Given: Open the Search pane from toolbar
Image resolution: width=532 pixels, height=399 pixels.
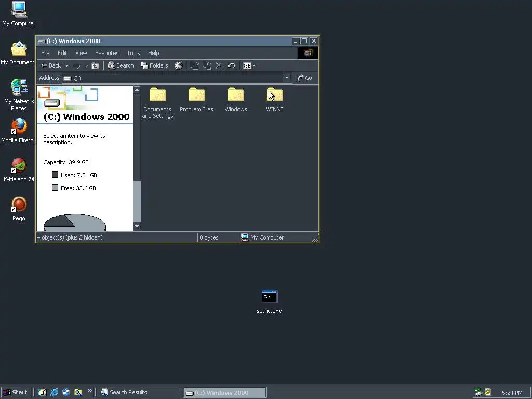Looking at the screenshot, I should [121, 65].
